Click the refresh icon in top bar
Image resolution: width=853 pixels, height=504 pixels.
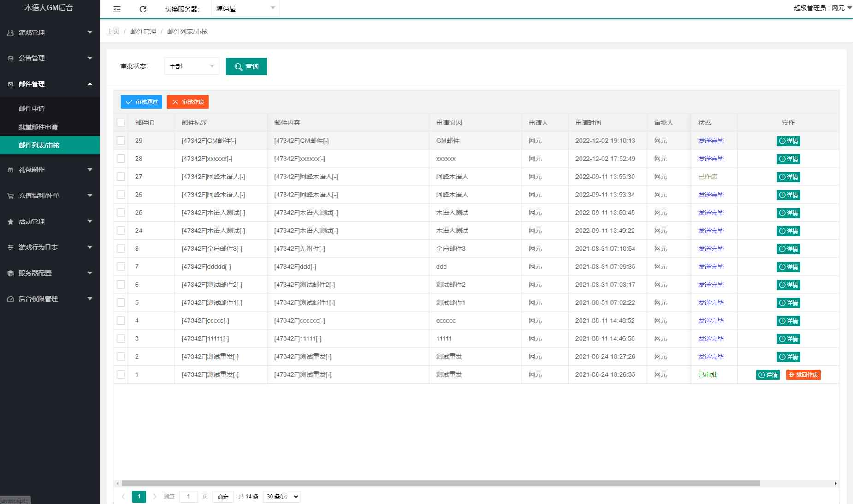coord(143,9)
